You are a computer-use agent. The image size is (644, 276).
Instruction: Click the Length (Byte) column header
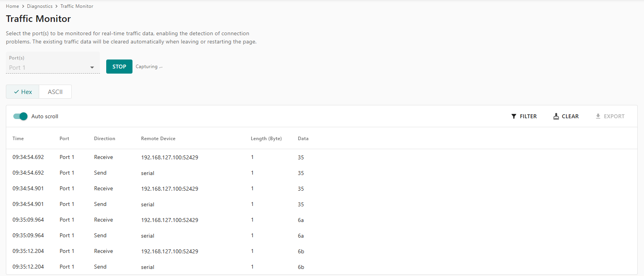pyautogui.click(x=266, y=139)
